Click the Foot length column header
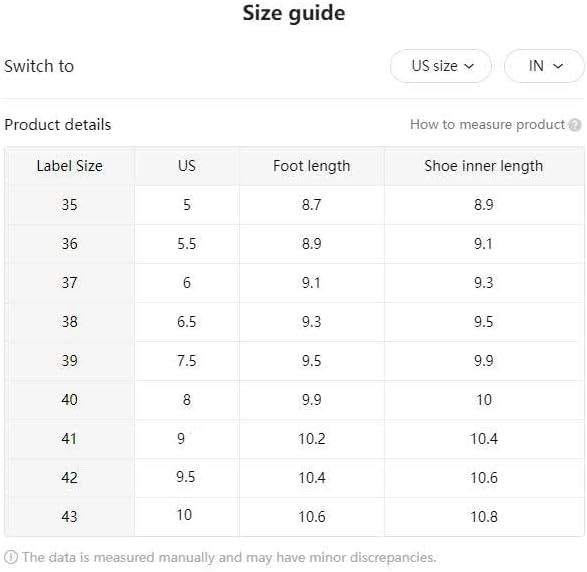This screenshot has width=587, height=572. pyautogui.click(x=311, y=166)
